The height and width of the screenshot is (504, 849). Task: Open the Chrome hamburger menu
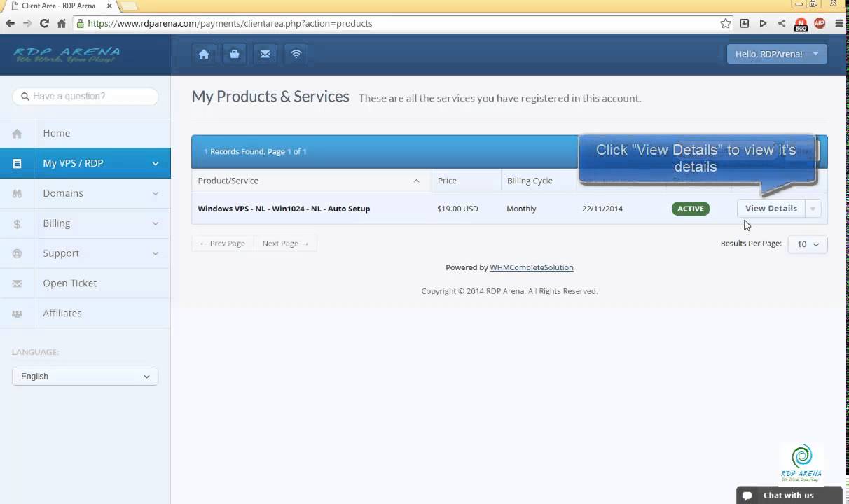[839, 23]
